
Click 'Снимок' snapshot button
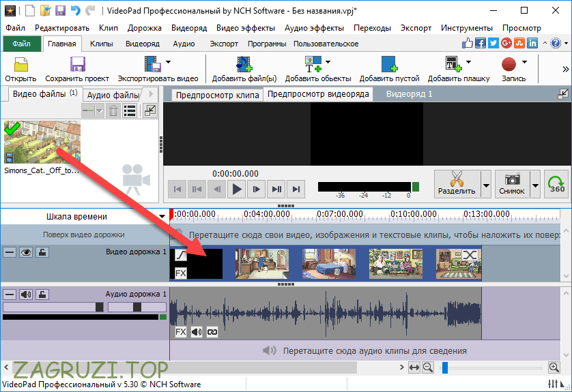(512, 184)
